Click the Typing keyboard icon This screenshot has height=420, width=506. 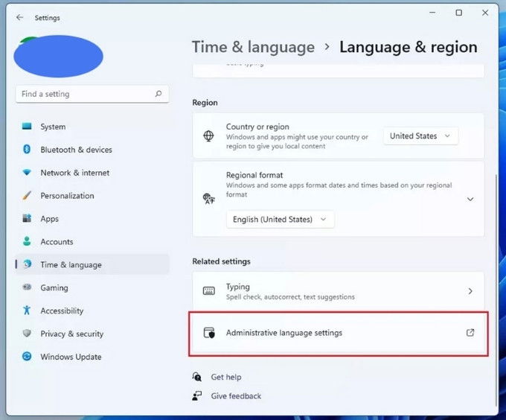pos(209,291)
